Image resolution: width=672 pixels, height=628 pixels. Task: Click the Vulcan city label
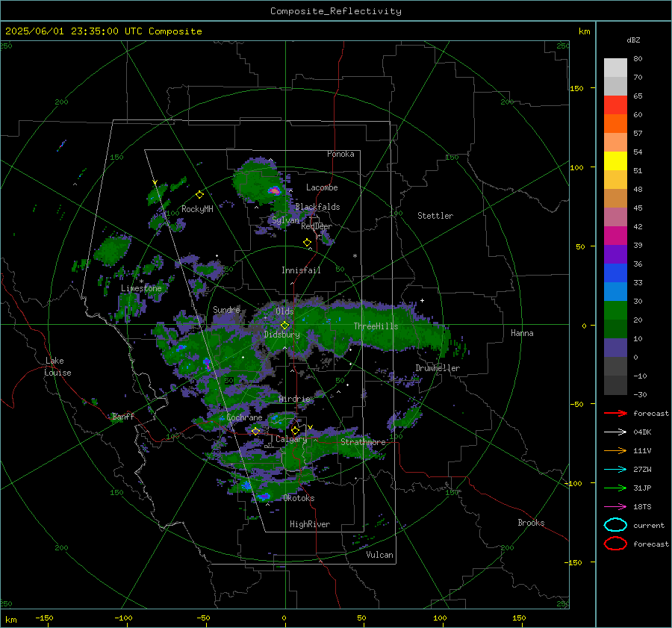coord(380,555)
